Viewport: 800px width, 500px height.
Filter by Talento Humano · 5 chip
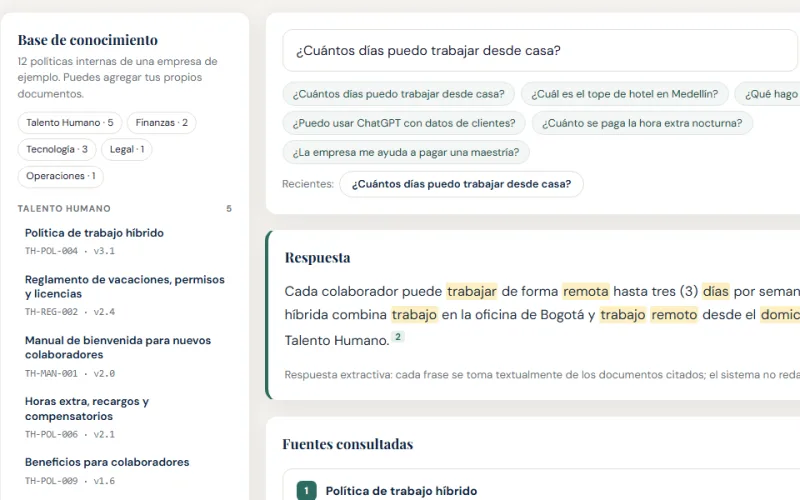pyautogui.click(x=70, y=122)
